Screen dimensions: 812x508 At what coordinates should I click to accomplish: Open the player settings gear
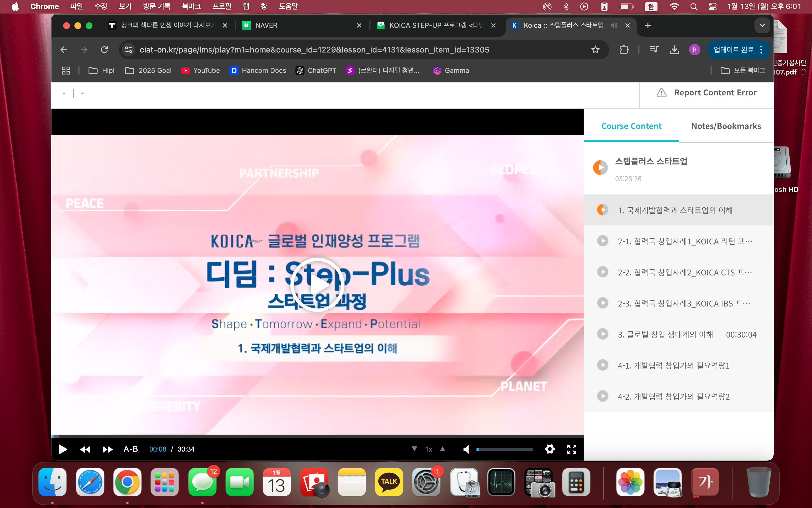click(550, 449)
